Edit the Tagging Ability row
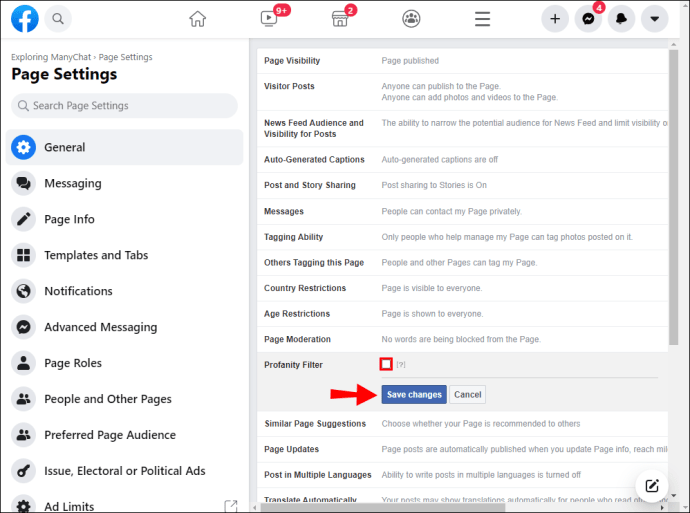Image resolution: width=690 pixels, height=513 pixels. click(x=462, y=237)
